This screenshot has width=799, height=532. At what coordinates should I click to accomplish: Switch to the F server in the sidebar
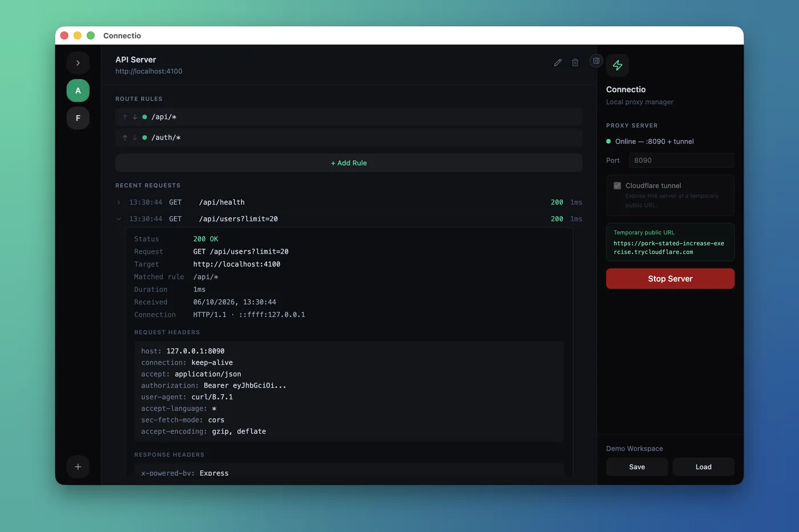tap(78, 118)
